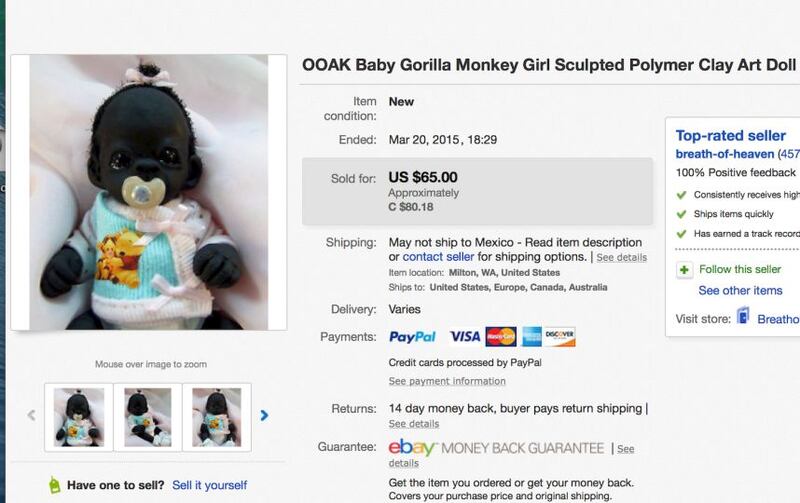Open the shipping See details link

click(621, 258)
